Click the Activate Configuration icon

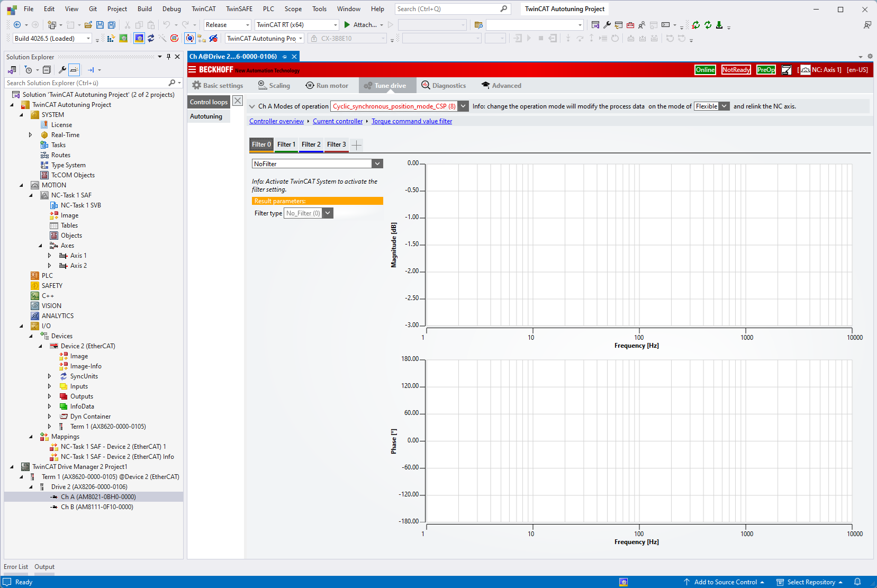[x=111, y=38]
